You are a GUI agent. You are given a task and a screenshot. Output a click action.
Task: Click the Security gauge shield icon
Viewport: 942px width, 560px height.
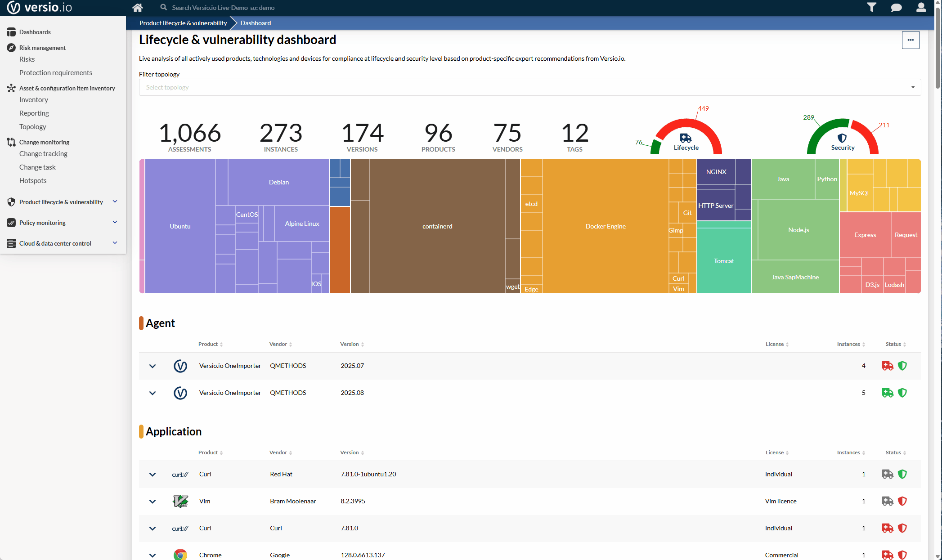click(842, 138)
